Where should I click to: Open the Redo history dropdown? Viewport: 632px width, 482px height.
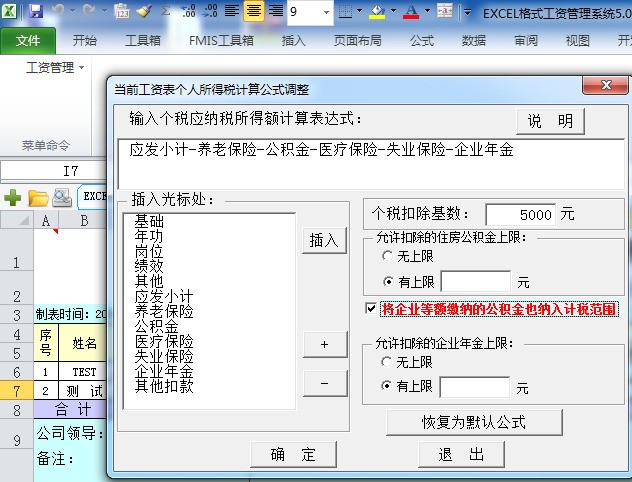point(104,11)
